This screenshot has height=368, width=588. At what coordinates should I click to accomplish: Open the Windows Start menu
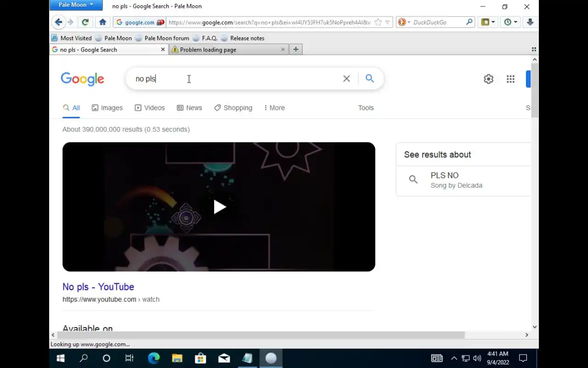(61, 358)
